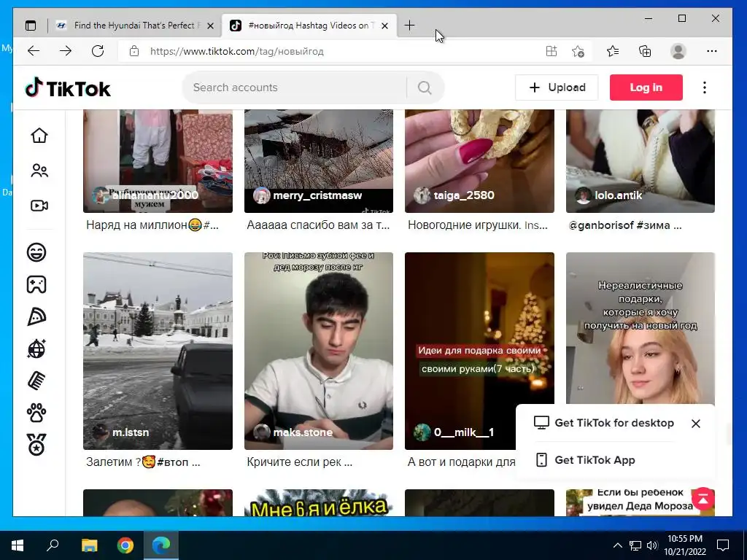
Task: Open Windows taskbar search
Action: pyautogui.click(x=53, y=545)
